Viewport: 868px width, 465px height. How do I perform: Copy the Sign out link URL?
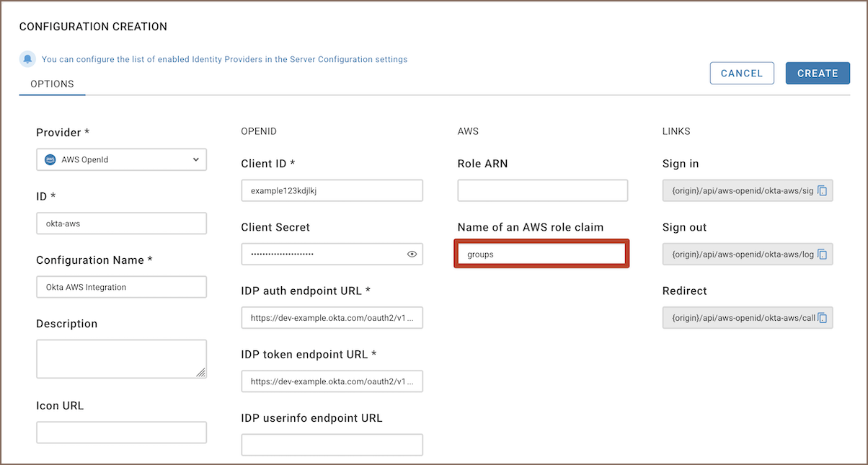click(823, 254)
